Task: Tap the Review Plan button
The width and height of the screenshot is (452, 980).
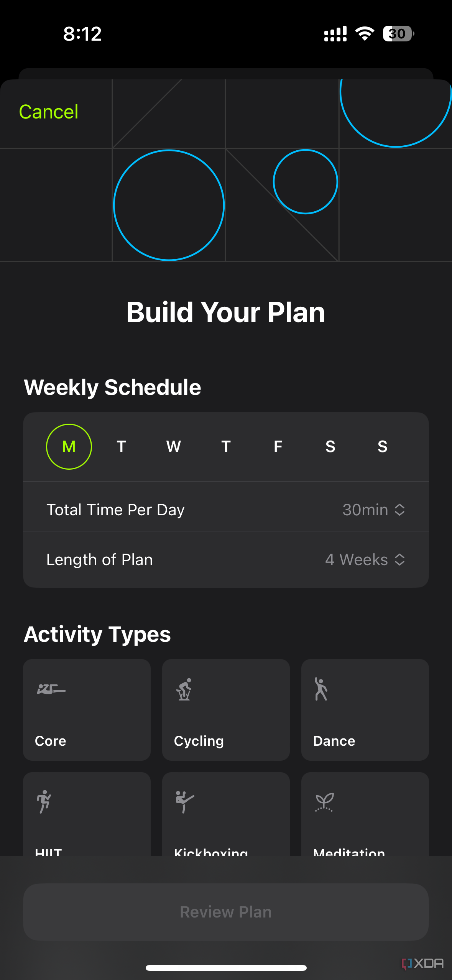Action: pos(226,912)
